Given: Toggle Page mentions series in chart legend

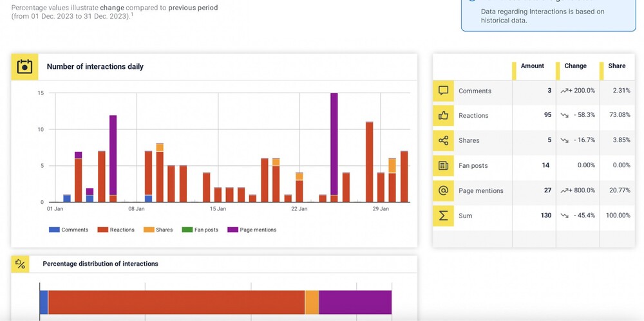Looking at the screenshot, I should pos(252,230).
